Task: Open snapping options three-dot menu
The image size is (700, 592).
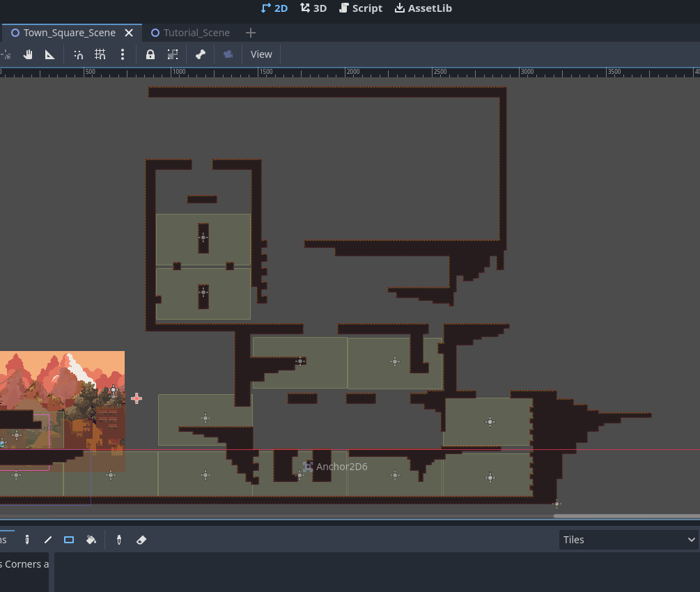Action: pyautogui.click(x=123, y=54)
